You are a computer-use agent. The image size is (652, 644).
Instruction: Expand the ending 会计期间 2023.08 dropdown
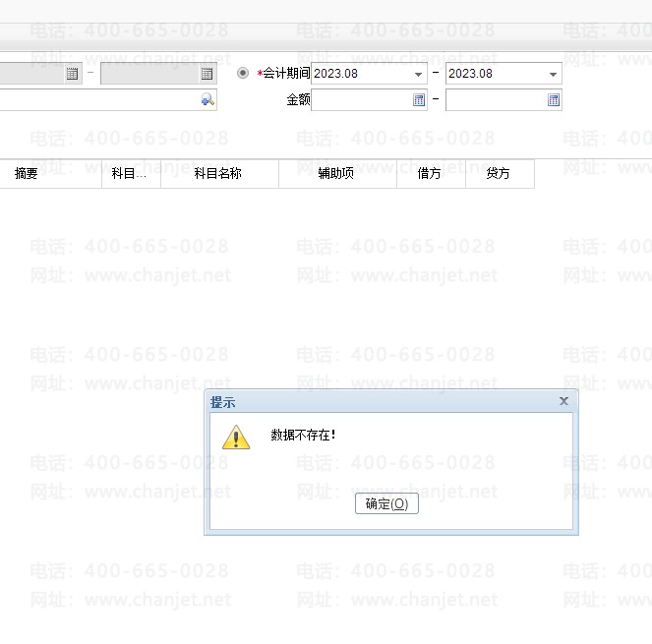click(x=553, y=74)
